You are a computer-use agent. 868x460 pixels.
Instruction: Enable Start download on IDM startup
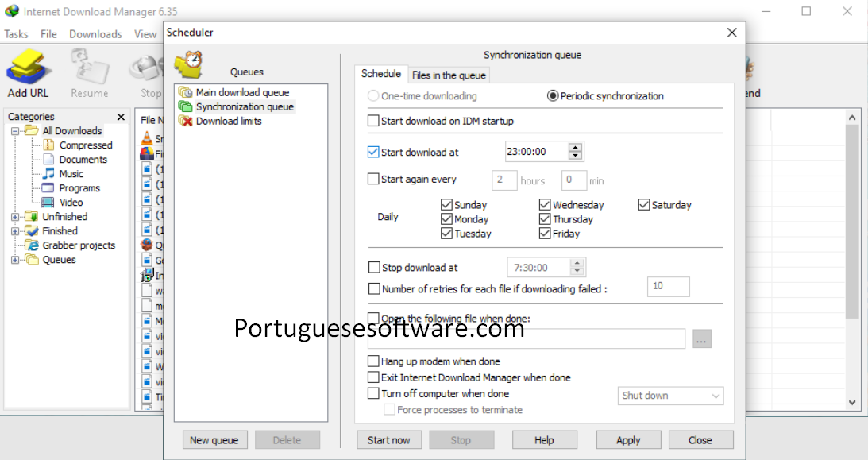click(x=373, y=121)
